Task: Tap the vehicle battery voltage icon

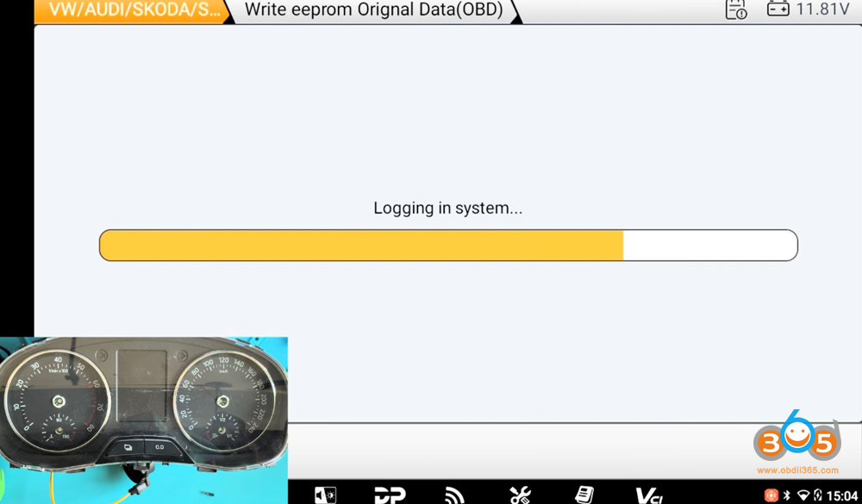Action: [x=778, y=9]
